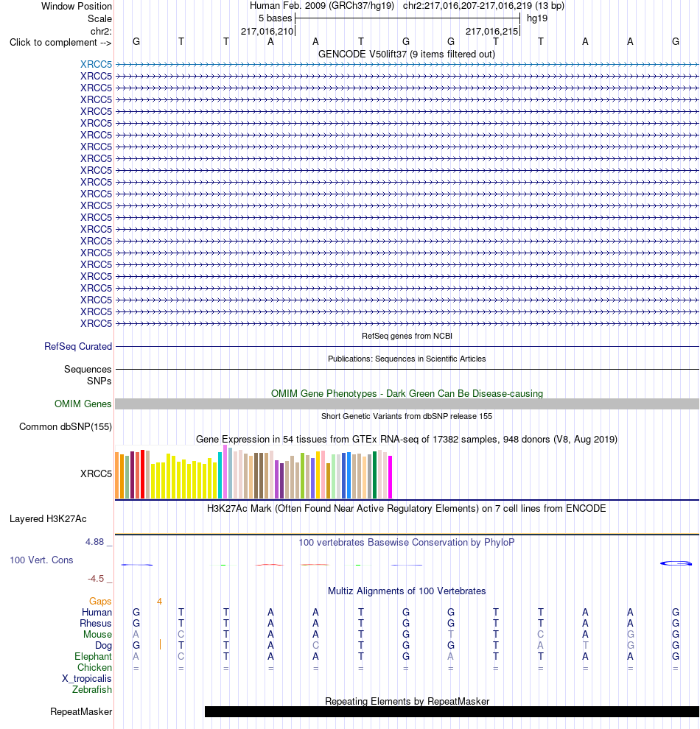
Task: Click the '5 bases' scale bar label
Action: point(276,18)
